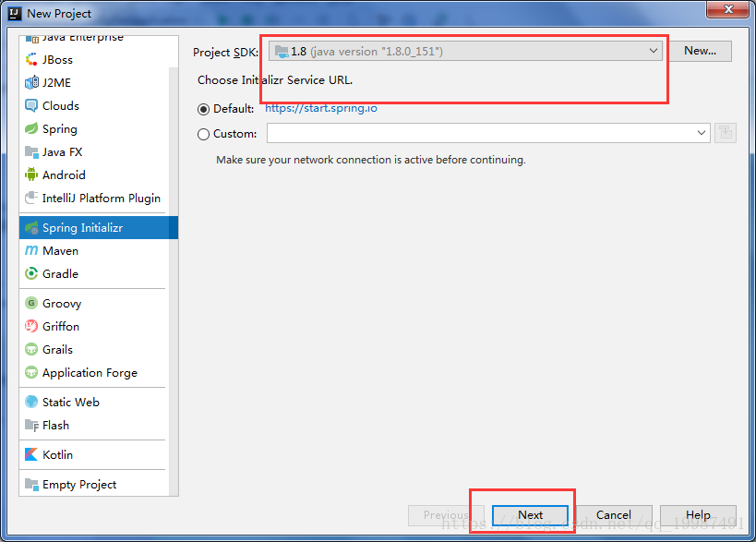Image resolution: width=756 pixels, height=542 pixels.
Task: Select the Default service URL radio button
Action: pyautogui.click(x=203, y=109)
